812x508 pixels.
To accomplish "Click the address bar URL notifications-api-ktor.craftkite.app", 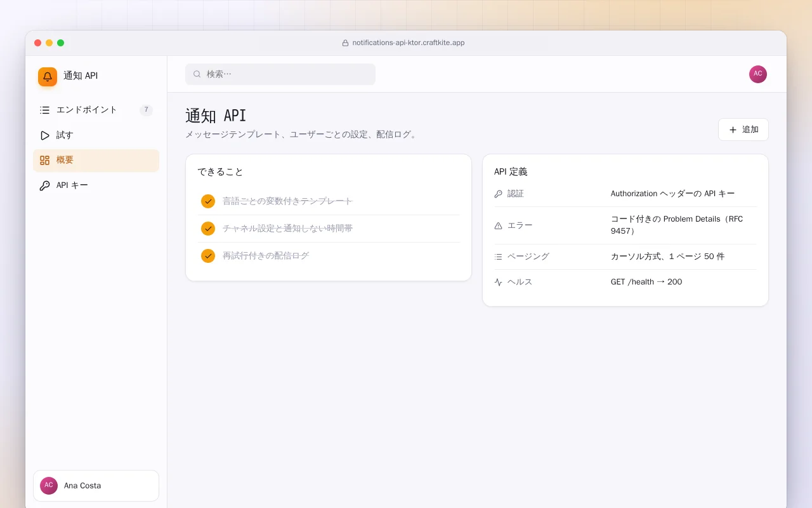I will pos(409,43).
